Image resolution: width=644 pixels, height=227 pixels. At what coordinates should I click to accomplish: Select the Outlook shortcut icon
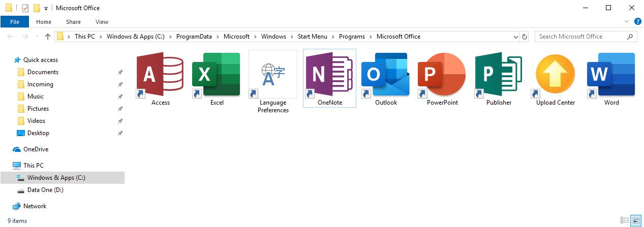[386, 74]
